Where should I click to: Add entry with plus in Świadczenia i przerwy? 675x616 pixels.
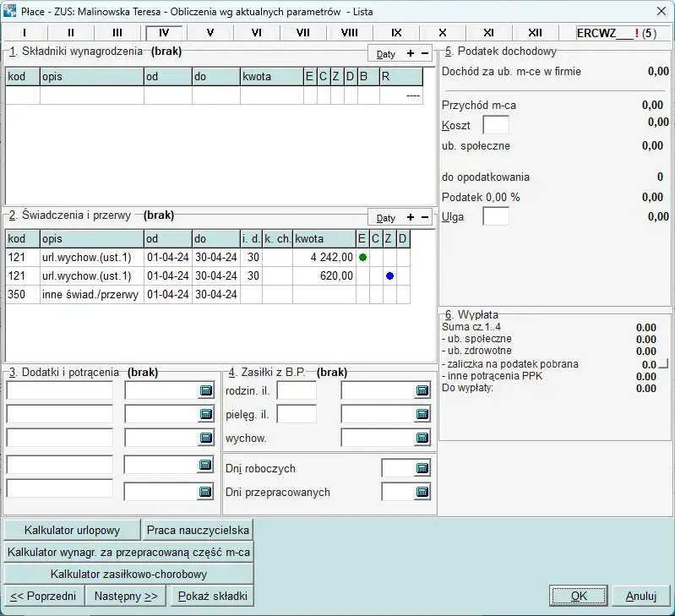411,218
